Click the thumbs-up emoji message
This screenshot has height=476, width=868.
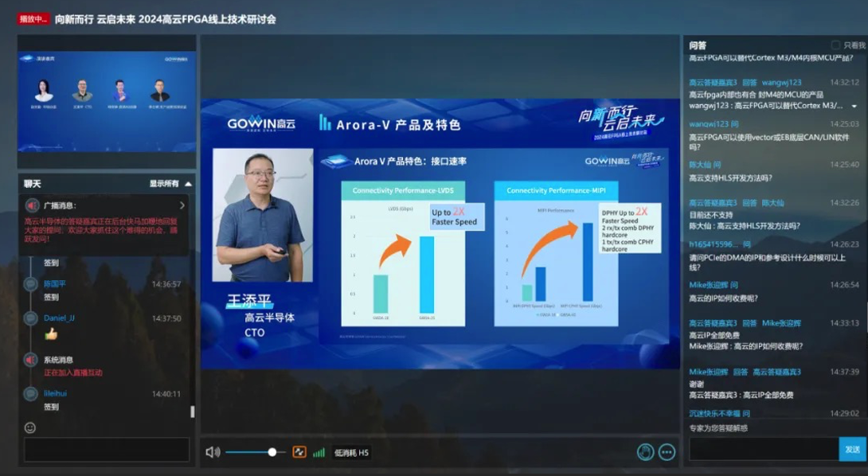coord(51,334)
